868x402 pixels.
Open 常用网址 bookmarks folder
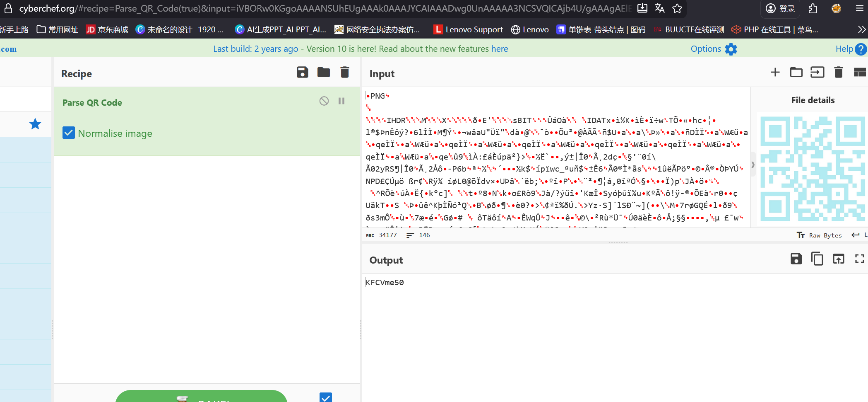58,29
